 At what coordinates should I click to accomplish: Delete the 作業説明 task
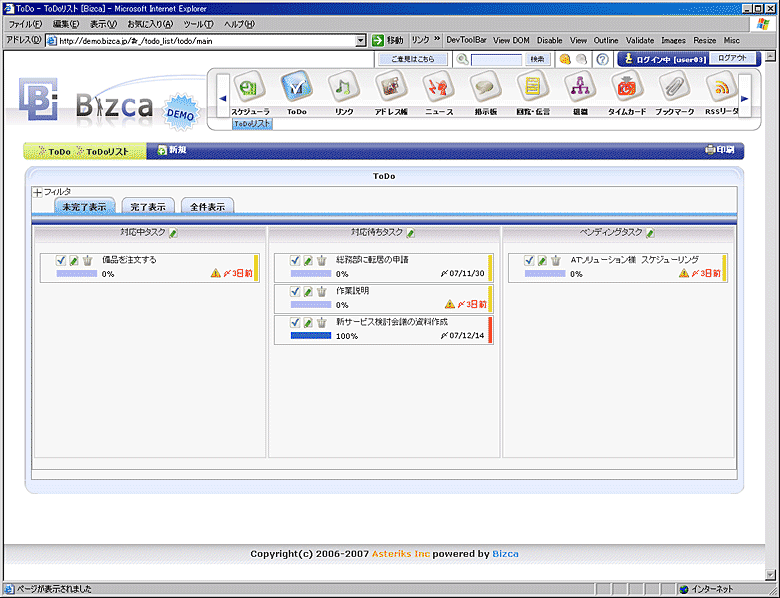coord(322,292)
